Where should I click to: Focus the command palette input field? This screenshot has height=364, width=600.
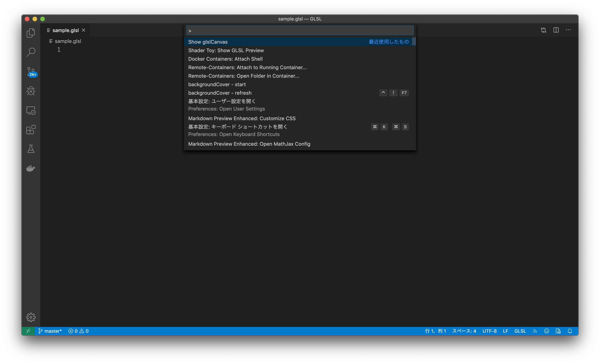300,31
